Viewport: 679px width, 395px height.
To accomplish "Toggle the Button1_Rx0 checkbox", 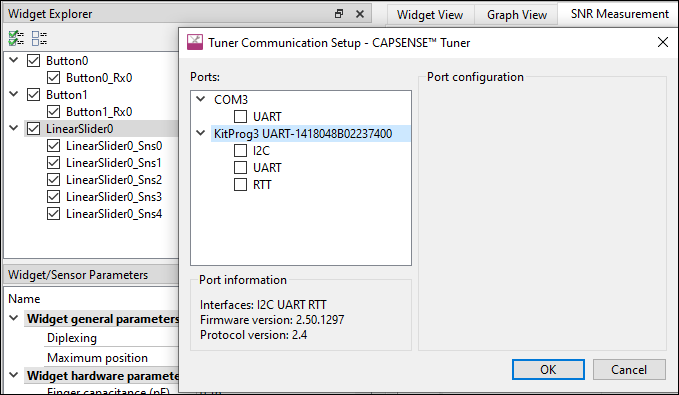I will click(x=53, y=112).
